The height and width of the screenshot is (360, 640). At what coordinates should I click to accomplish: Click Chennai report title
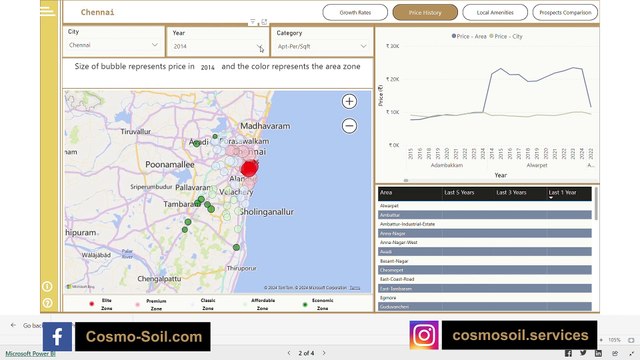coord(98,12)
